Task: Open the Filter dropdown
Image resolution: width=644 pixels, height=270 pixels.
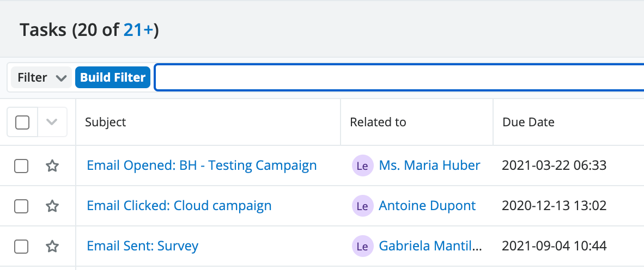Action: (x=41, y=78)
